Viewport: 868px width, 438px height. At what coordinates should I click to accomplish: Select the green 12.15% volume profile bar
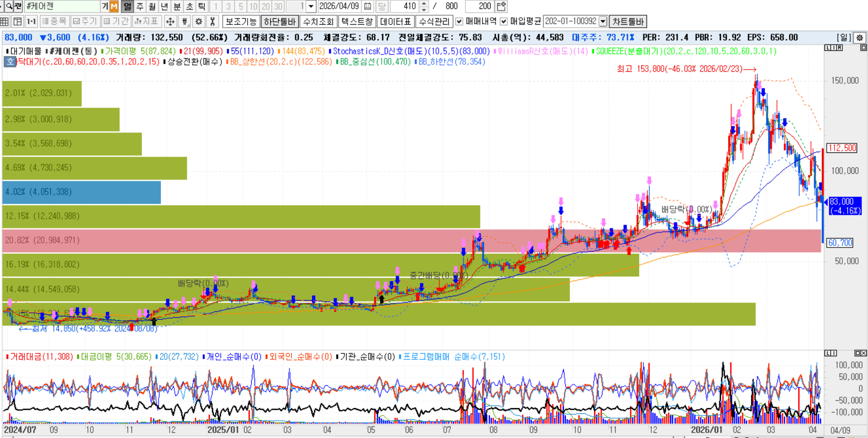tap(241, 216)
